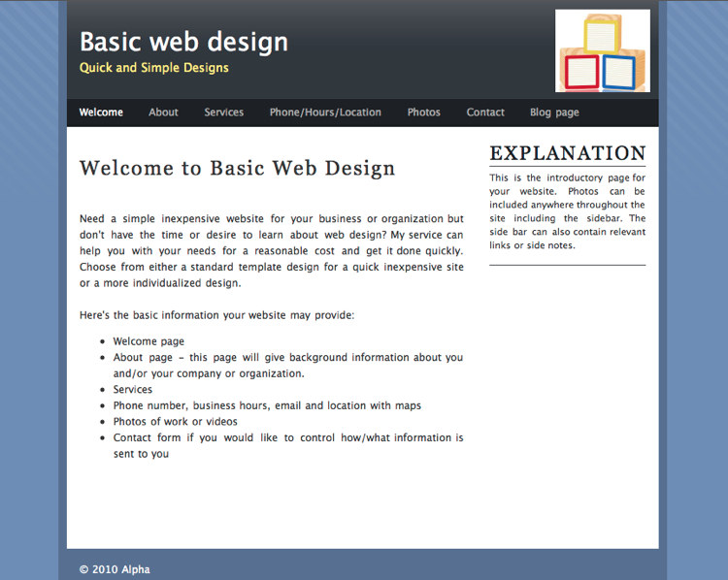
Task: Go to the About page
Action: 163,113
